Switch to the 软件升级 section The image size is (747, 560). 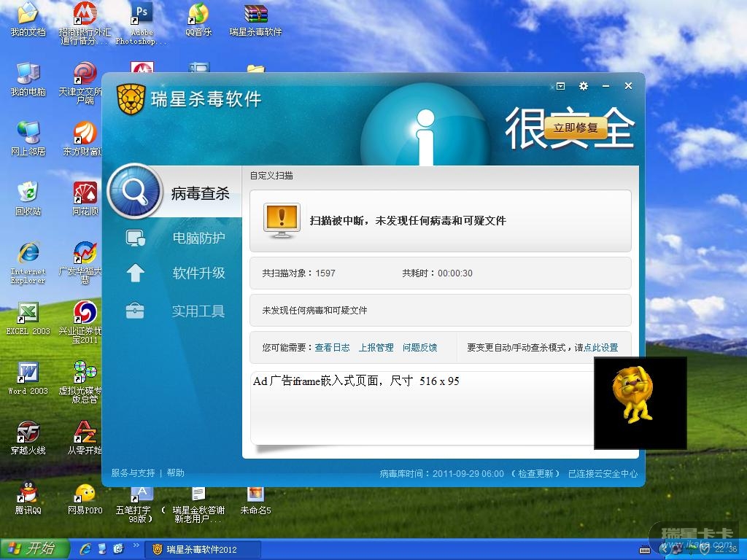pos(198,273)
